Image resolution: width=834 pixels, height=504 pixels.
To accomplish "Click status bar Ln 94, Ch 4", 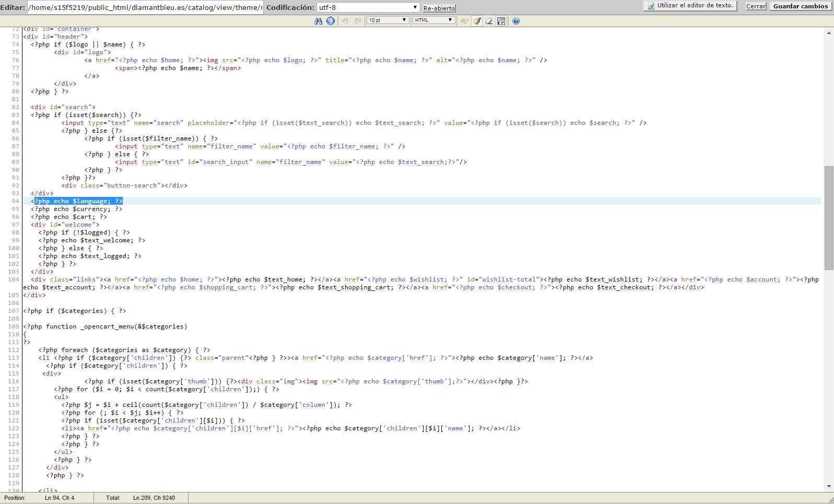I will coord(60,498).
